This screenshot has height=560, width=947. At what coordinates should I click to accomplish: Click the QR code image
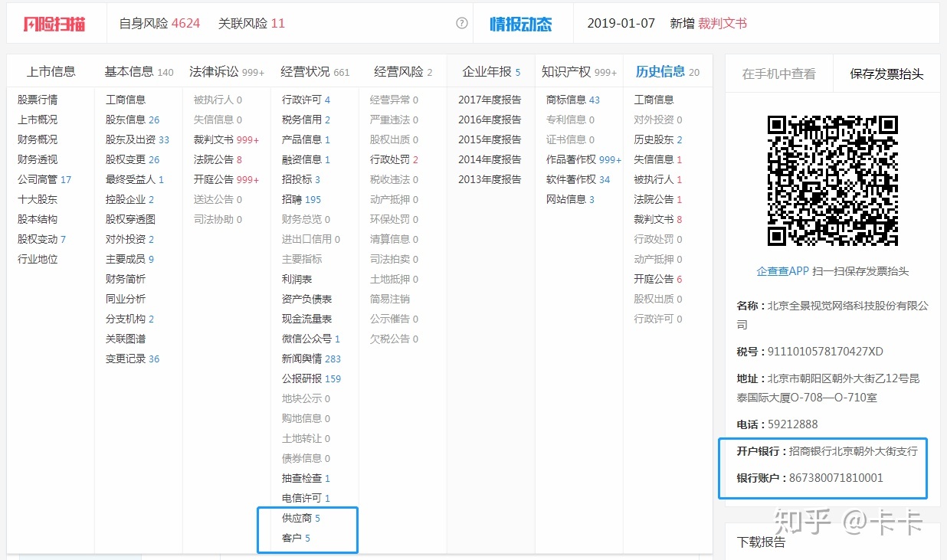tap(833, 180)
